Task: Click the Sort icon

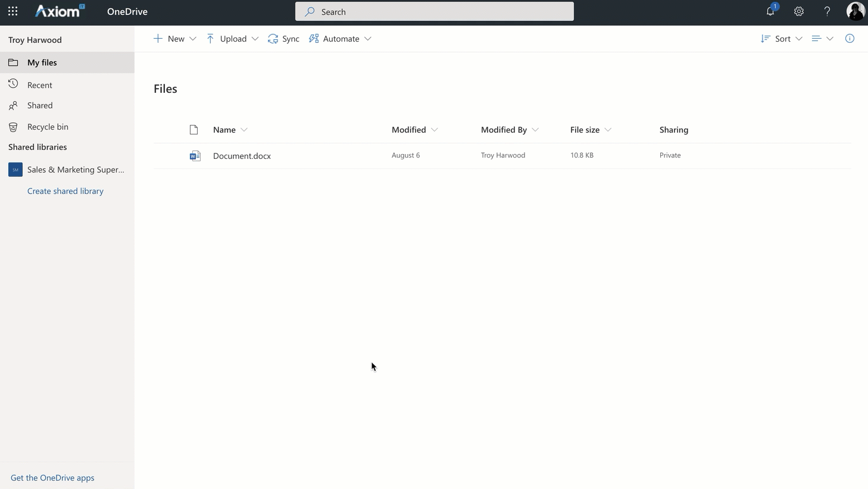Action: (x=766, y=39)
